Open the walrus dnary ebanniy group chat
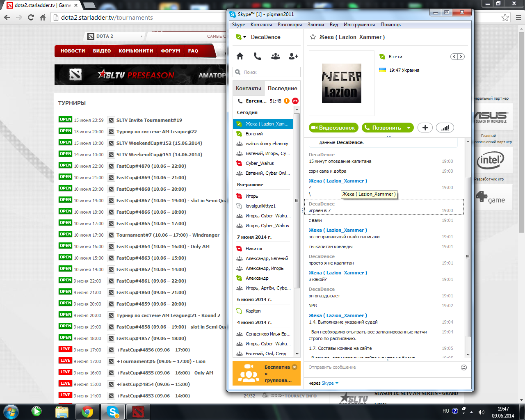This screenshot has width=525, height=420. 263,144
